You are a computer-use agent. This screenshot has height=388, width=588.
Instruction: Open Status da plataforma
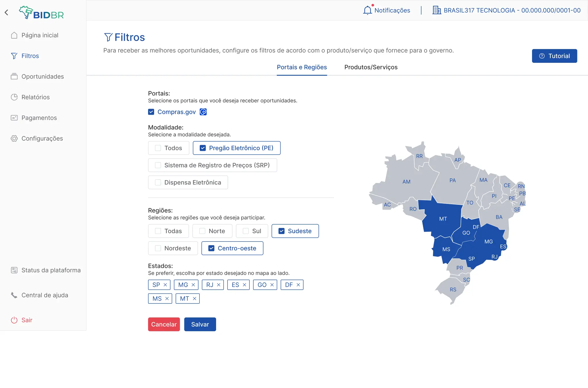point(51,270)
